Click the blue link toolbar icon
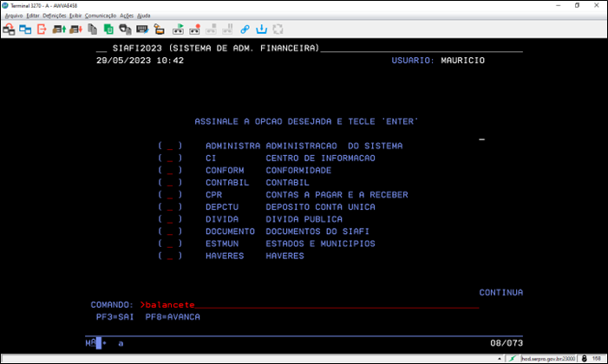This screenshot has width=608, height=364. pyautogui.click(x=245, y=29)
